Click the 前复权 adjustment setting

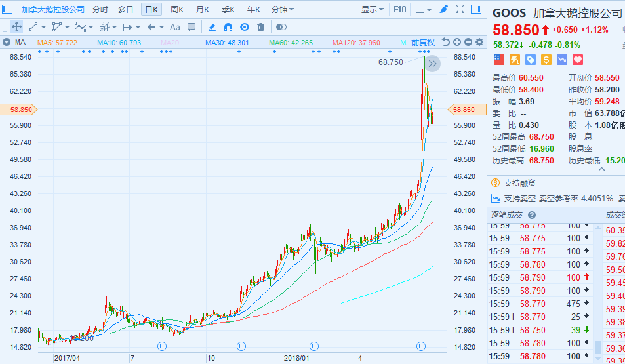[x=422, y=42]
